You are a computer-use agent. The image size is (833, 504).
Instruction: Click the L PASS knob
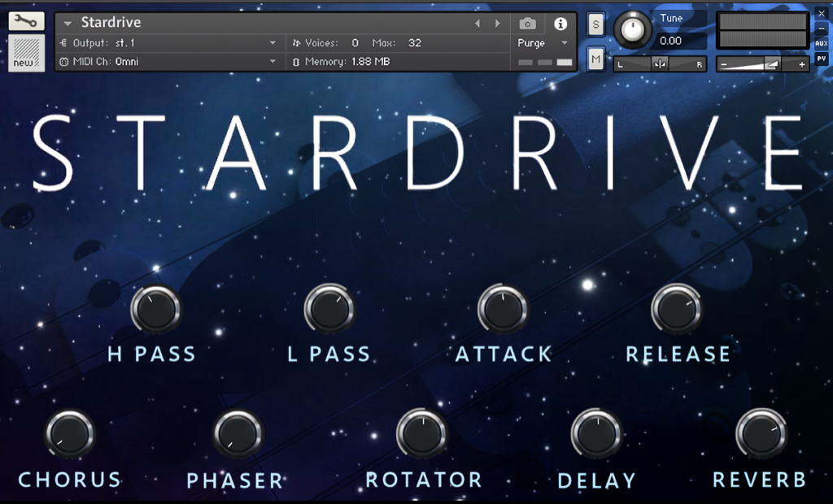coord(329,309)
